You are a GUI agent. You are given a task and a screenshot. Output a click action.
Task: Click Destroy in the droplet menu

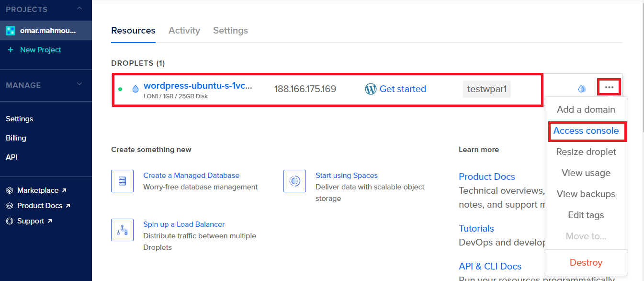pyautogui.click(x=586, y=263)
